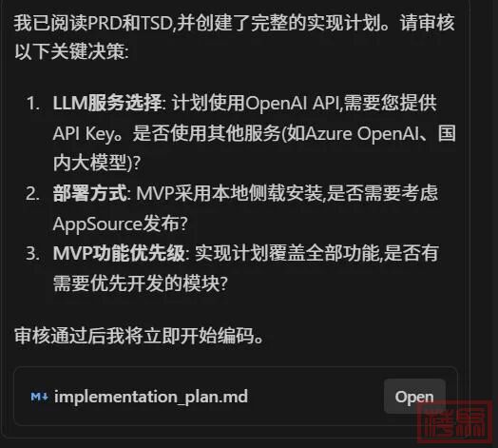Click the bold LLM服务选择 heading
498x448 pixels.
click(107, 103)
